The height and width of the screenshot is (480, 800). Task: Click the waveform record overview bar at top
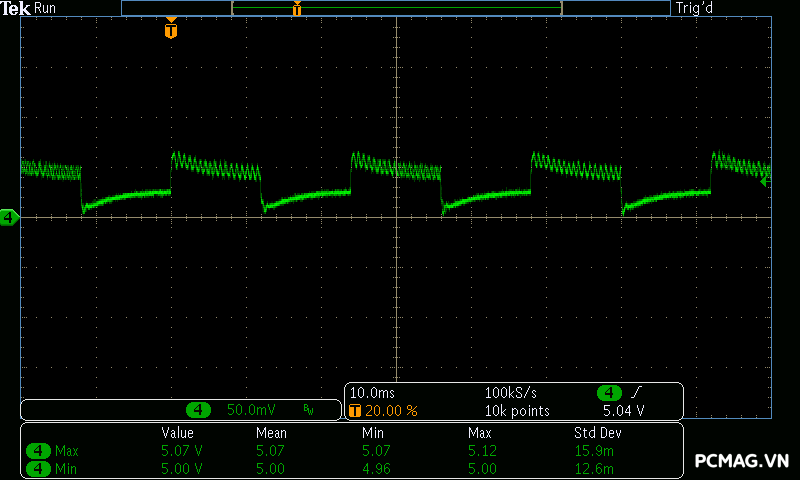pos(395,8)
